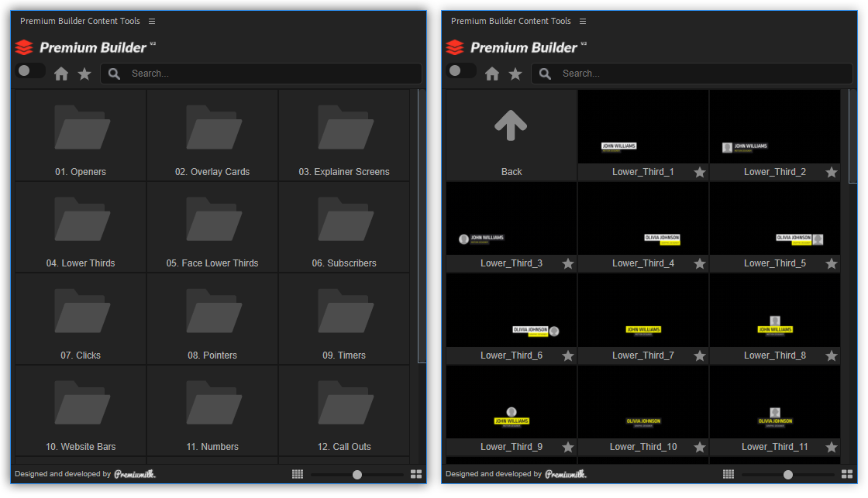Open the 02. Overlay Cards folder

pos(212,136)
